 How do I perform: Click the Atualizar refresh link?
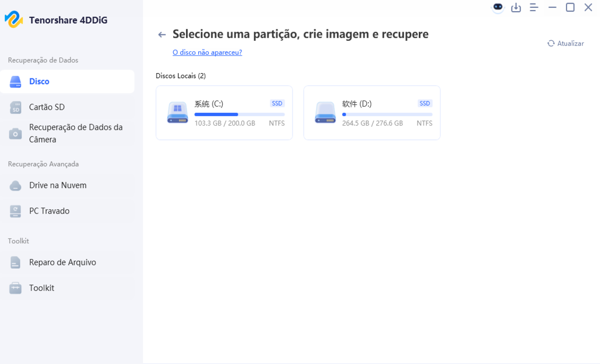(565, 43)
